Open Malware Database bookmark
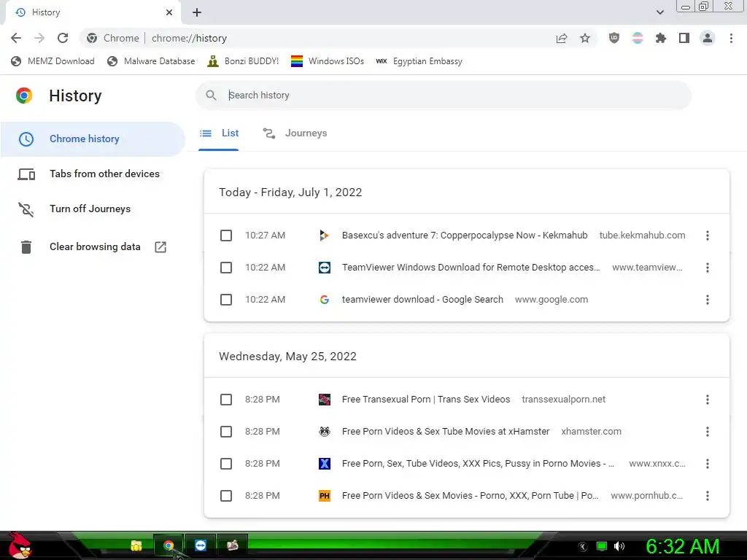 151,61
